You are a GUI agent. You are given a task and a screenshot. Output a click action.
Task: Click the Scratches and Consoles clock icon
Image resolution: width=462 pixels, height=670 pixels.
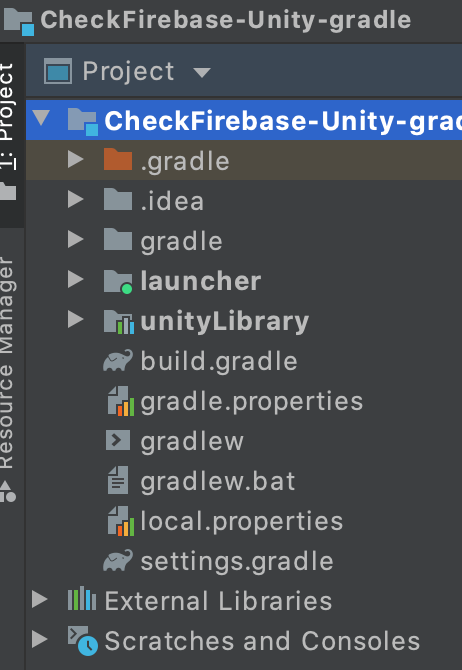82,641
